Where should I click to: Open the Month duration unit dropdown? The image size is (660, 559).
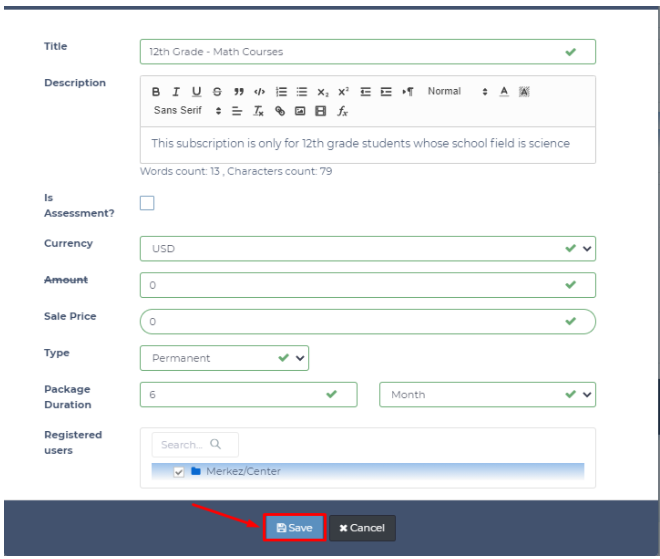point(487,395)
